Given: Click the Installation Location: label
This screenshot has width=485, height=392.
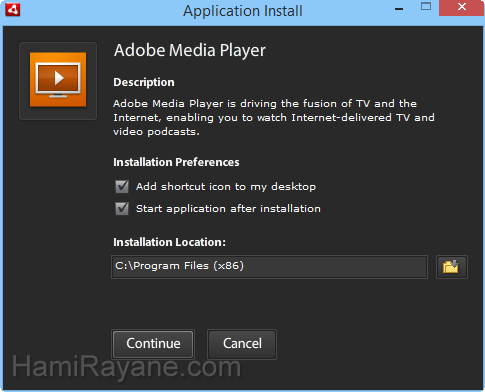Looking at the screenshot, I should tap(169, 242).
